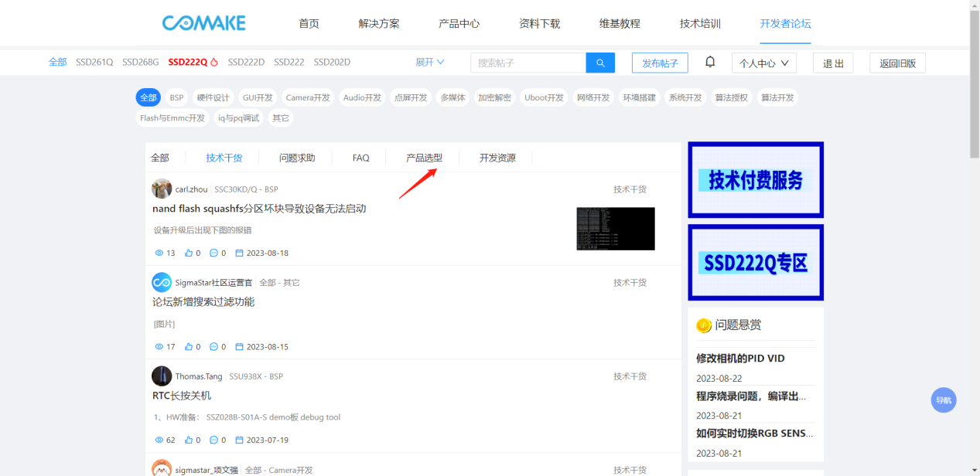Viewport: 980px width, 476px height.
Task: Expand the chip list with 展开
Action: click(x=430, y=63)
